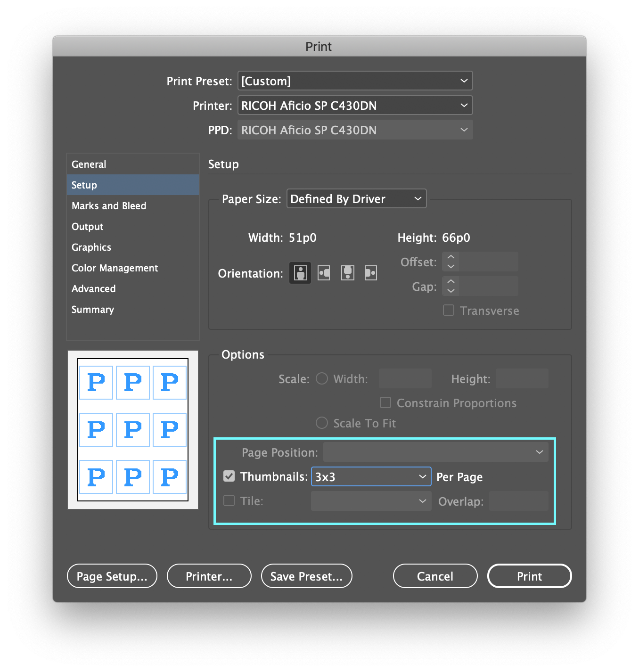Click the Scale Width input field
Screen dimensions: 639x672
tap(405, 378)
